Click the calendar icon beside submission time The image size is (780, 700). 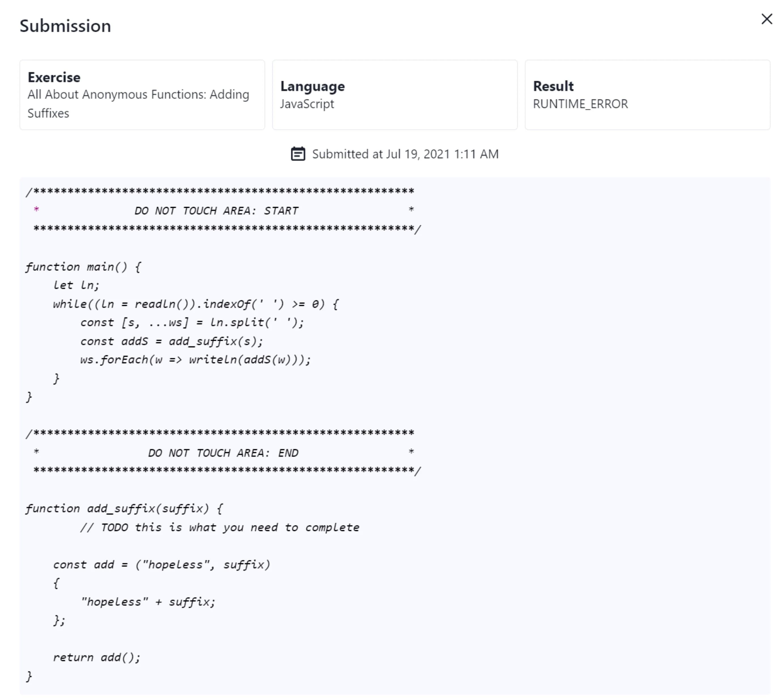pyautogui.click(x=298, y=154)
